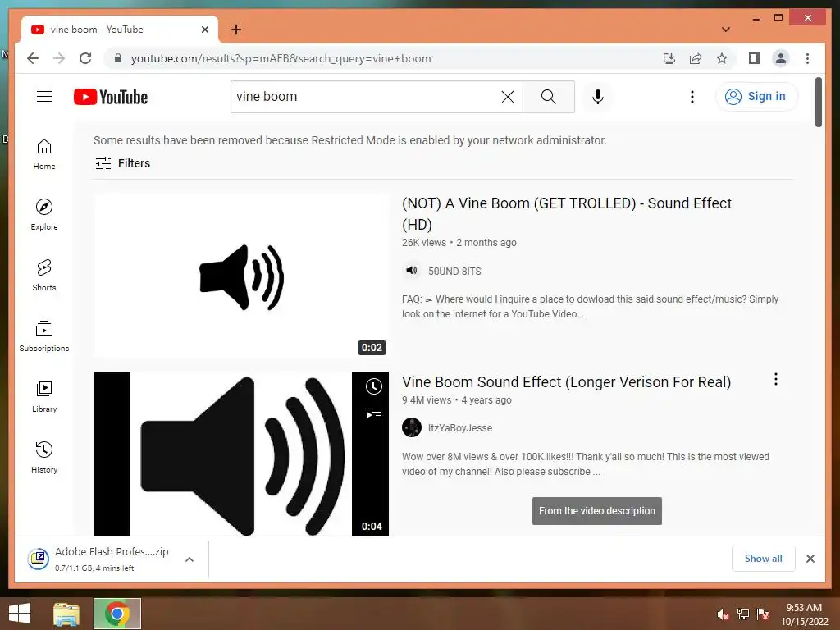Click Sign in button
Screen dimensions: 840x630
click(756, 97)
